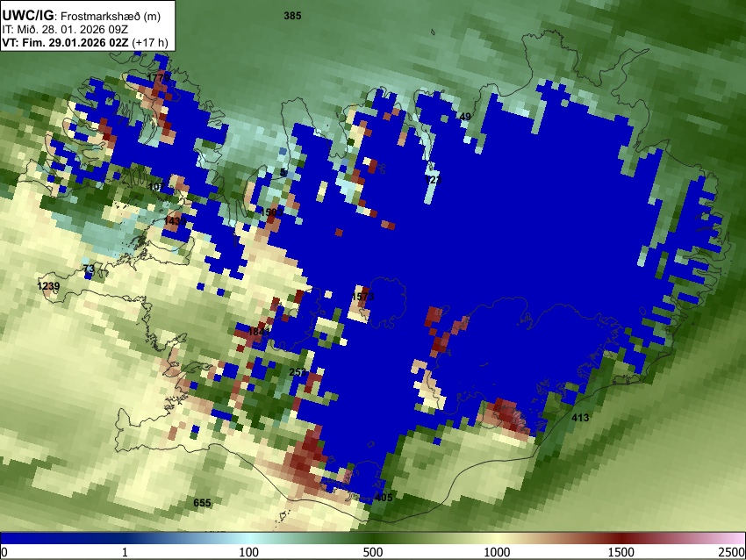This screenshot has height=560, width=746.
Task: Click the map value 1439
Action: tap(175, 221)
